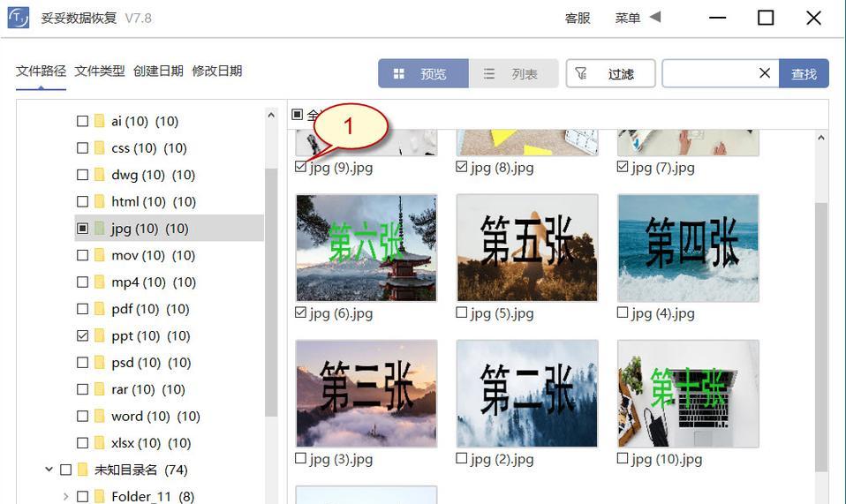Click the mov folder icon
846x504 pixels.
pyautogui.click(x=99, y=255)
